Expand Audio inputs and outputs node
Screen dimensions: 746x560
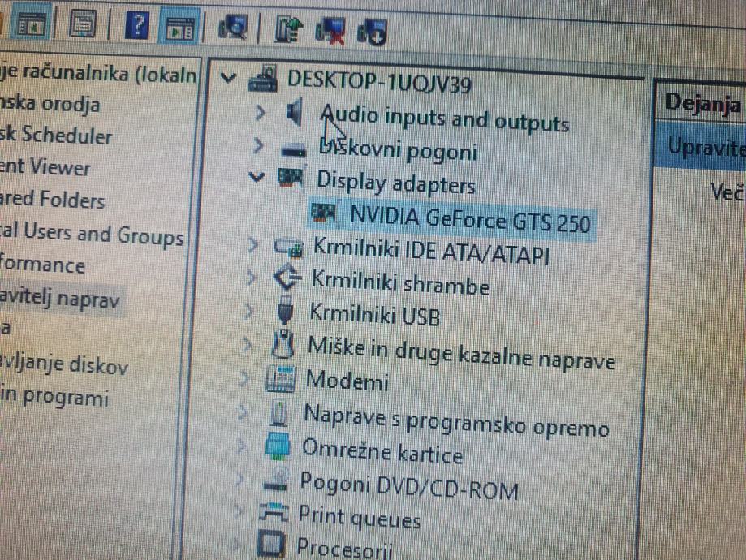coord(260,114)
